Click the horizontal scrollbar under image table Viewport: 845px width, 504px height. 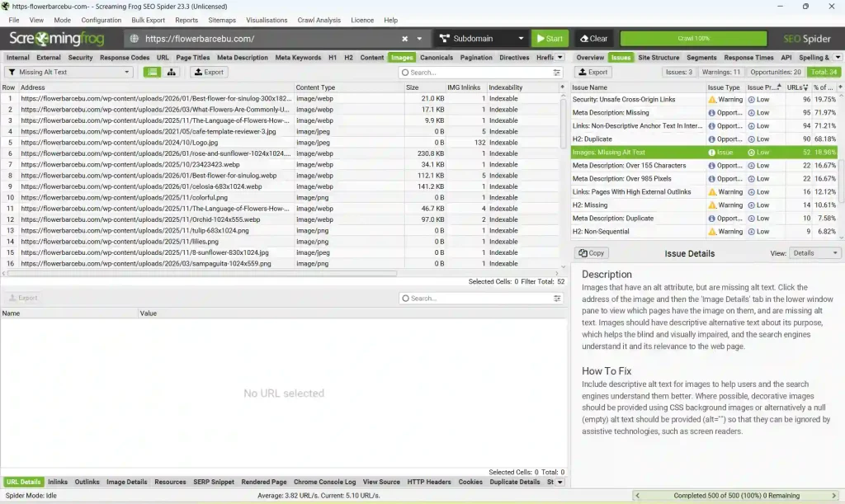pyautogui.click(x=202, y=274)
